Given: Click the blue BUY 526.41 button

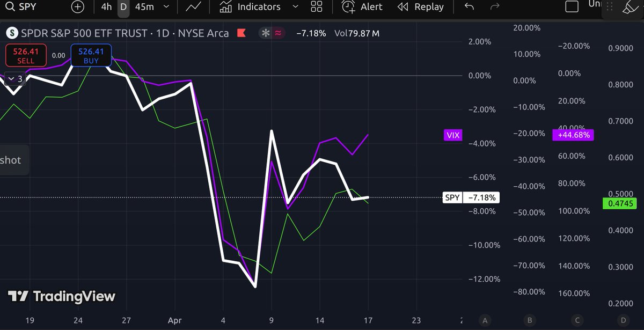Looking at the screenshot, I should 91,56.
